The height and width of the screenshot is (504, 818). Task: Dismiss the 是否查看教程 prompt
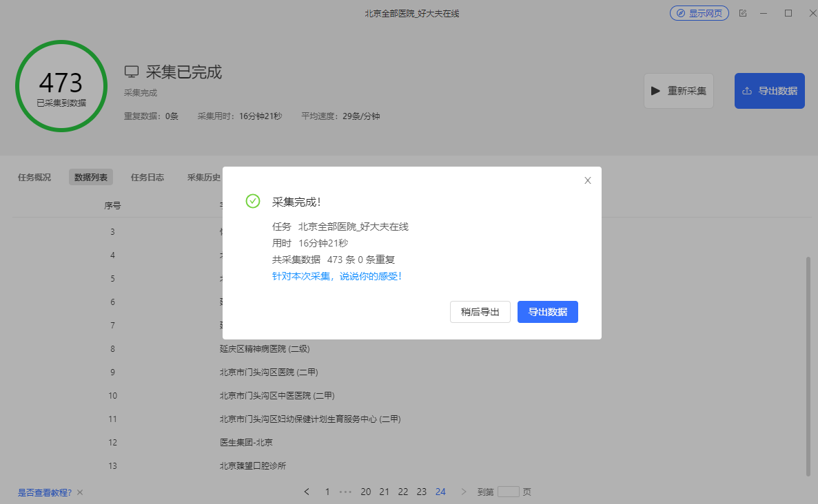pyautogui.click(x=80, y=492)
